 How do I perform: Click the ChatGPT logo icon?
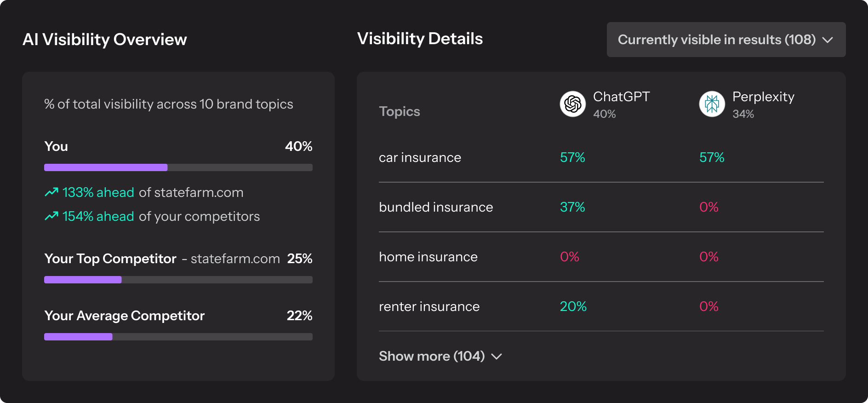pyautogui.click(x=572, y=104)
